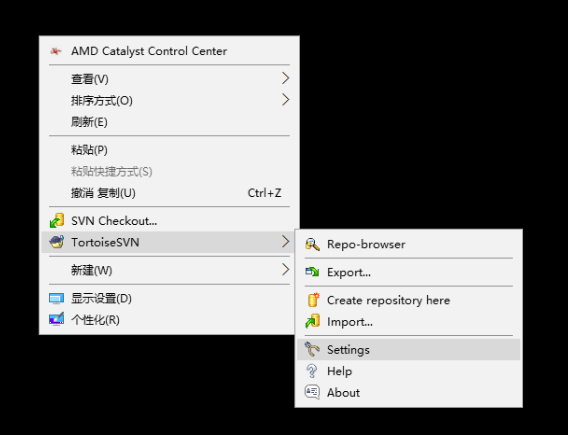Click the About card icon

pyautogui.click(x=312, y=392)
